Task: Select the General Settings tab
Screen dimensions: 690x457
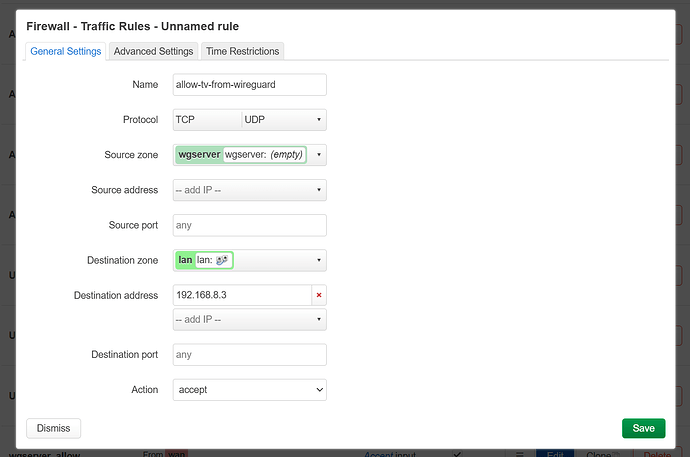Action: 66,51
